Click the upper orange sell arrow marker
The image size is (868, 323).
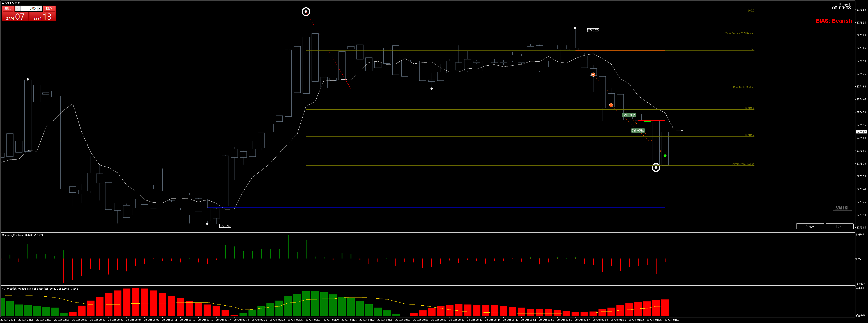point(593,74)
